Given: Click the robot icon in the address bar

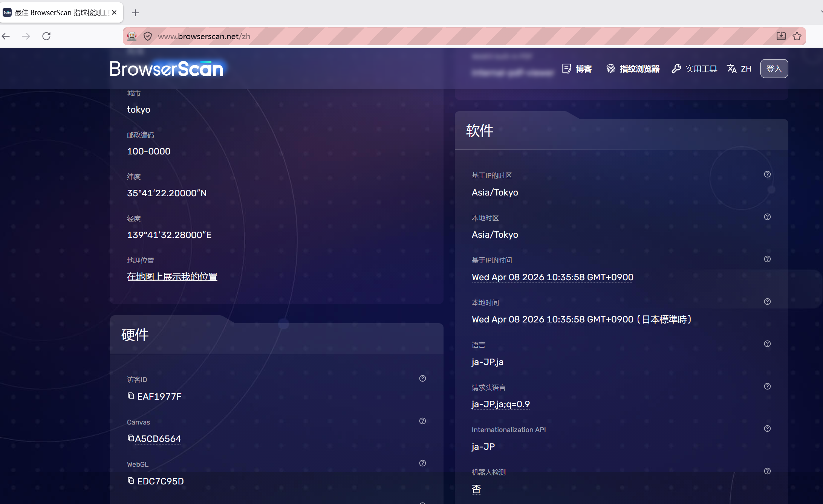Looking at the screenshot, I should click(x=132, y=36).
